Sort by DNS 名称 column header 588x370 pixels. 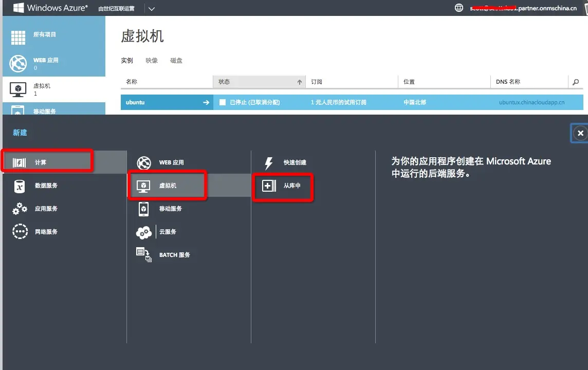pyautogui.click(x=508, y=82)
